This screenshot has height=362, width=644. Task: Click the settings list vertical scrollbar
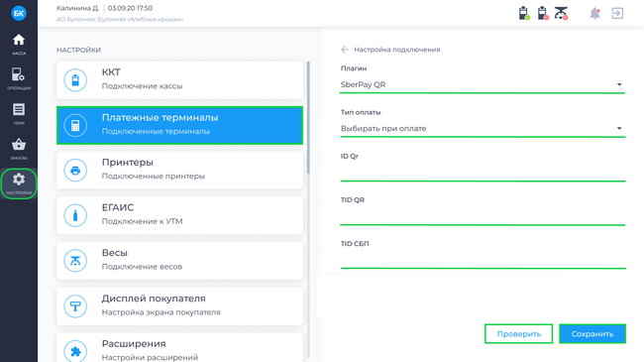click(x=308, y=117)
